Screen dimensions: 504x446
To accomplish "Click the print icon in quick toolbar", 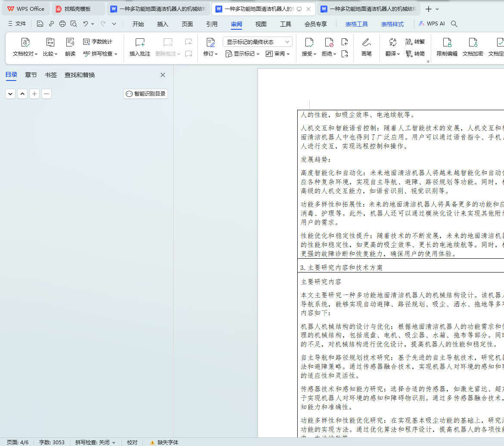I will pos(62,24).
